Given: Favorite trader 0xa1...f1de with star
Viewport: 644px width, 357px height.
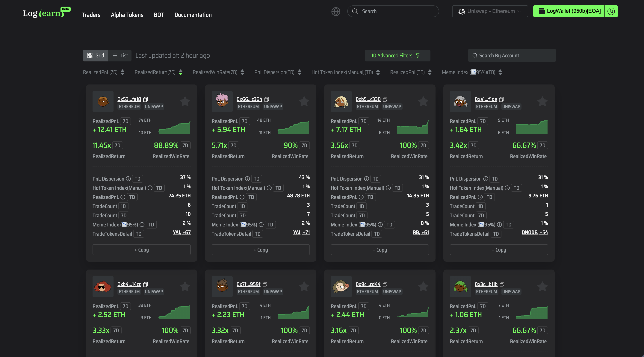Looking at the screenshot, I should pyautogui.click(x=542, y=102).
